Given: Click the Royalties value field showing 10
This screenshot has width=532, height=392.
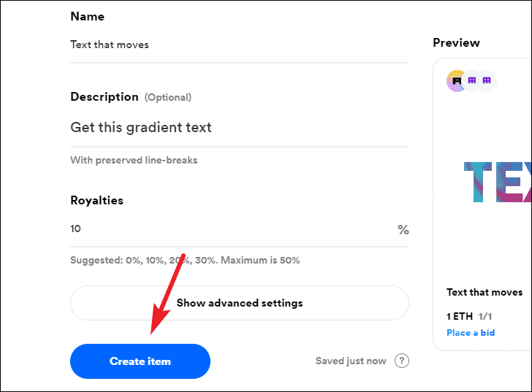Looking at the screenshot, I should [x=232, y=229].
